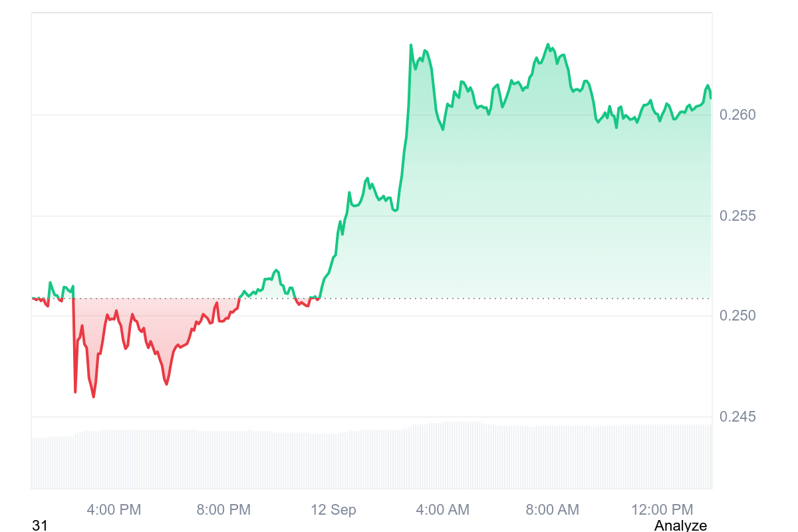798x532 pixels.
Task: Click the Analyze link below the chart
Action: [x=680, y=525]
